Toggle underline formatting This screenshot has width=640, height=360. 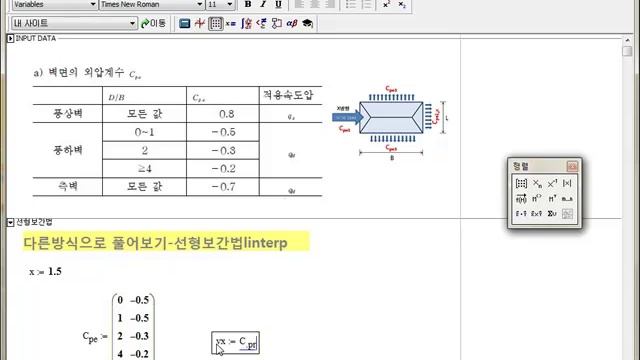point(278,4)
